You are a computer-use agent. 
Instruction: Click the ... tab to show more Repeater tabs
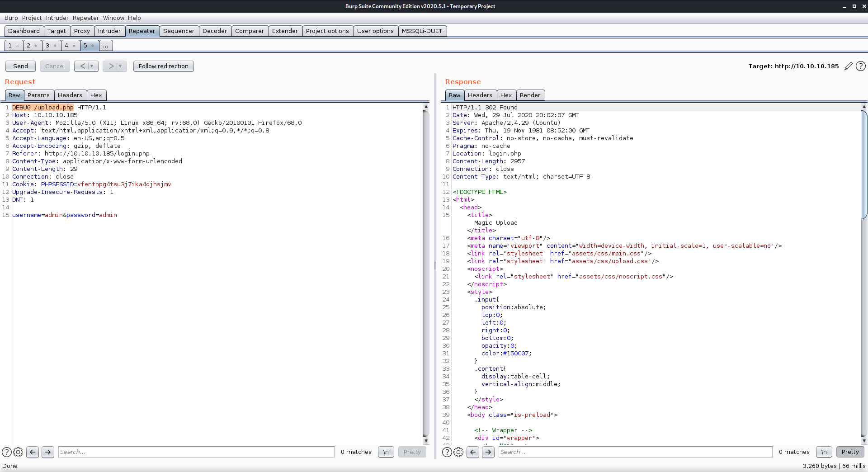(105, 45)
